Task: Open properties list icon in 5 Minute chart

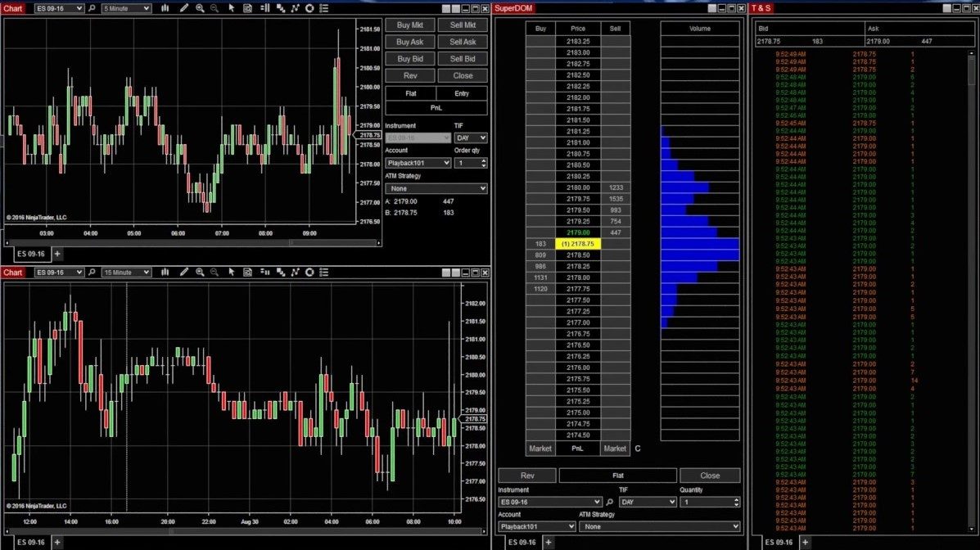Action: tap(323, 9)
